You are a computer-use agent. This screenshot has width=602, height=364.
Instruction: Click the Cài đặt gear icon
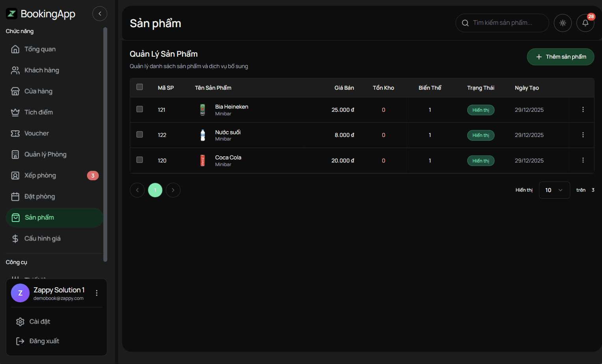[x=20, y=322]
